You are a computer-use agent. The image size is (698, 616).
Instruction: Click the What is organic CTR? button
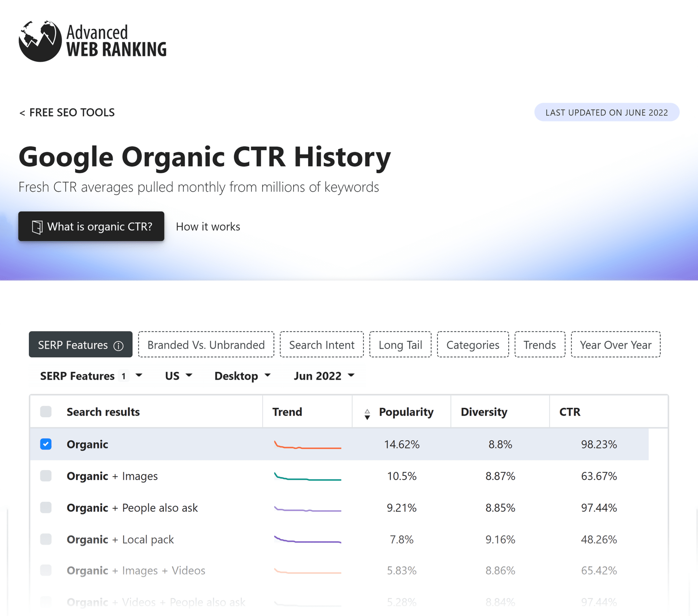point(91,226)
